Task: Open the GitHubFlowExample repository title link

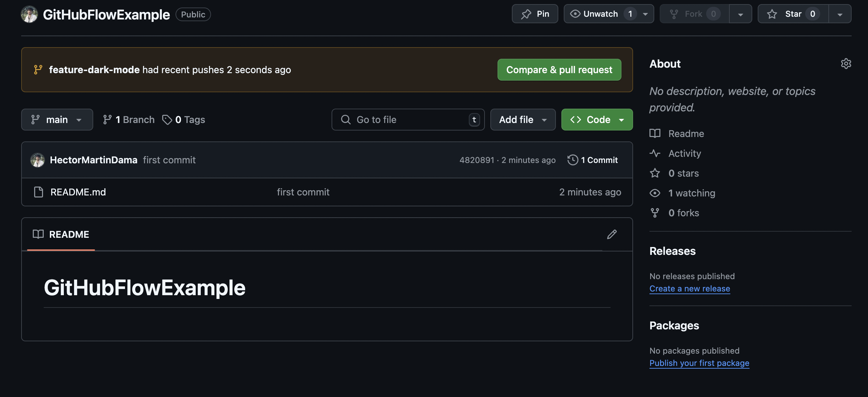Action: [106, 14]
